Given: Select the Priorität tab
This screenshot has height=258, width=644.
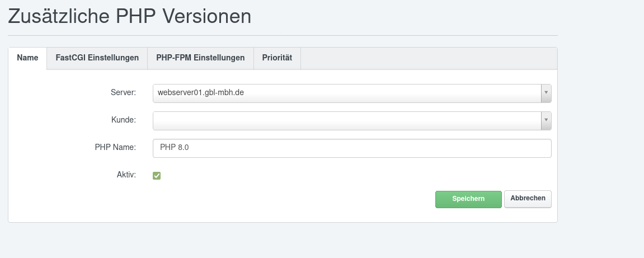Looking at the screenshot, I should 277,58.
